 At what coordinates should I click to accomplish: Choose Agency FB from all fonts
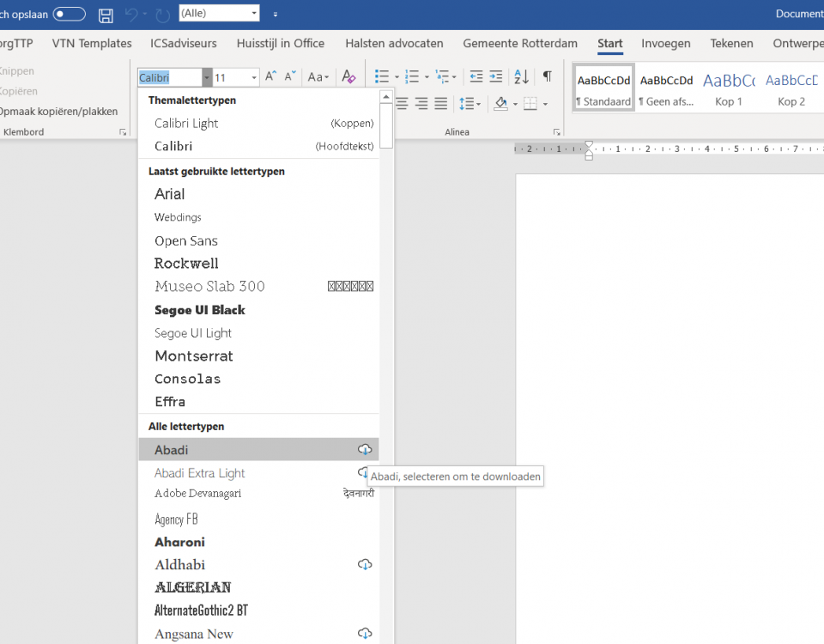click(258, 519)
